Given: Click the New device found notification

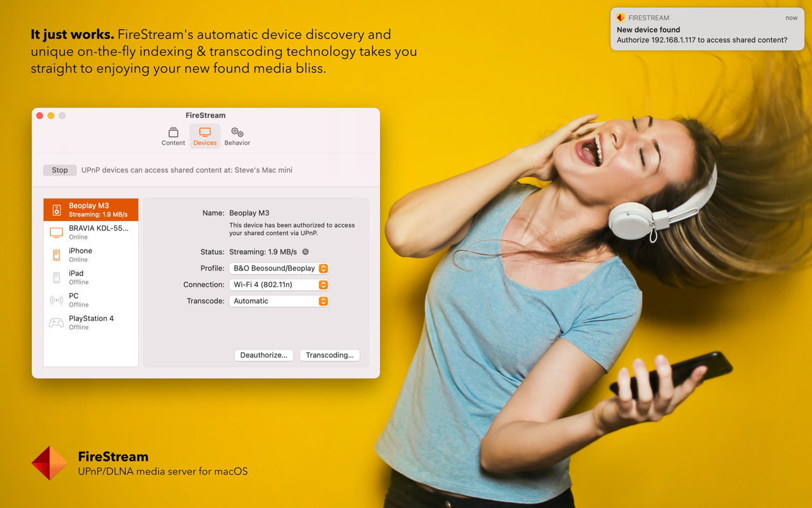Looking at the screenshot, I should click(x=707, y=30).
